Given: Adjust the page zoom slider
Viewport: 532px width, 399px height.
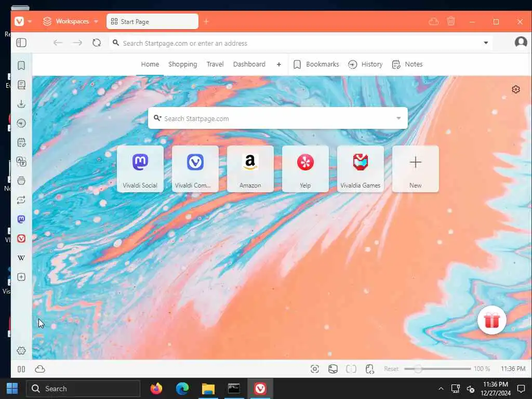Looking at the screenshot, I should pyautogui.click(x=437, y=369).
